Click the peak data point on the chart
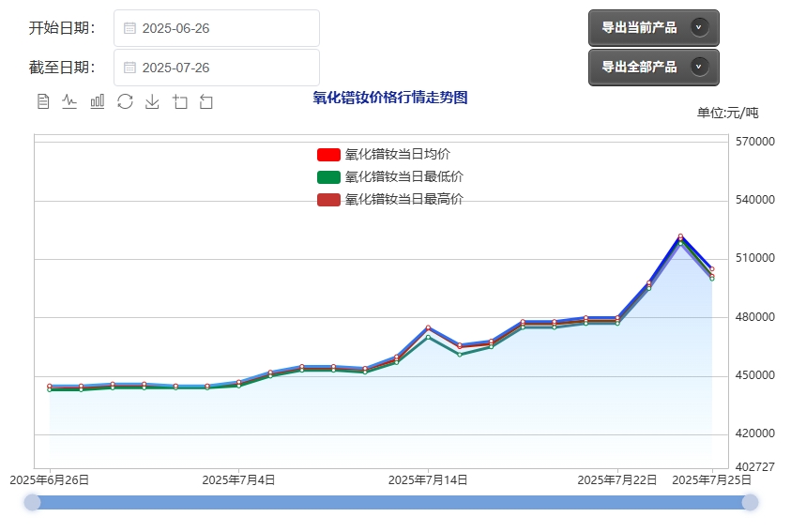The width and height of the screenshot is (806, 532). pyautogui.click(x=680, y=236)
